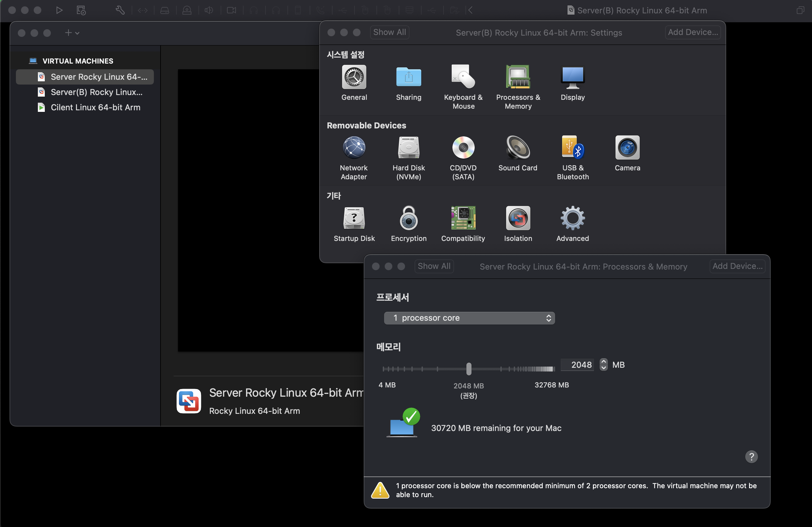This screenshot has width=812, height=527.
Task: Open the General settings icon
Action: tap(354, 78)
